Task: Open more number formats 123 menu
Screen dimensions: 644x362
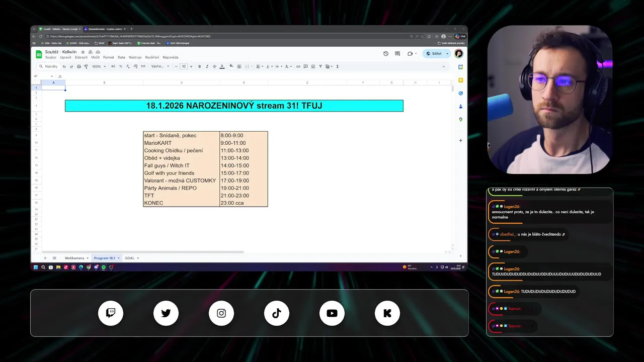Action: pyautogui.click(x=143, y=66)
